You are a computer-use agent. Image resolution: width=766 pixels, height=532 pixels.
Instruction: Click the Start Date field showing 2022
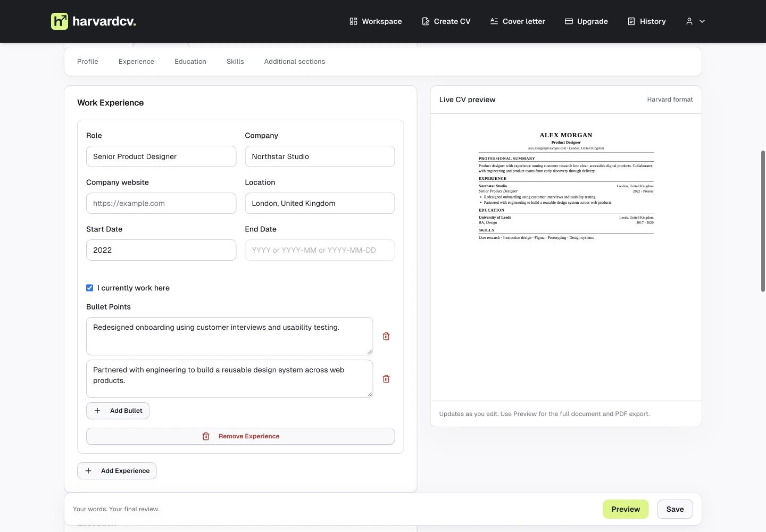point(161,250)
